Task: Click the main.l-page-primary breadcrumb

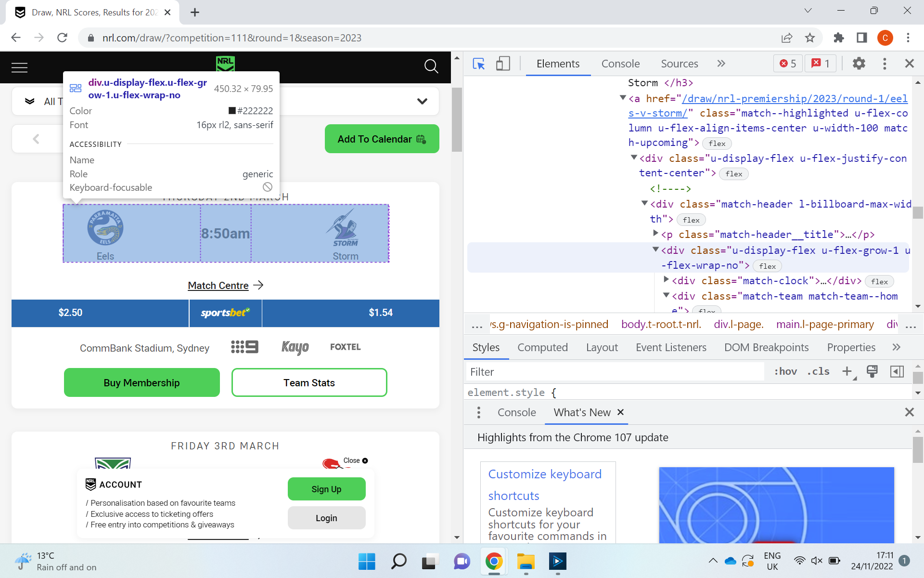Action: coord(825,324)
